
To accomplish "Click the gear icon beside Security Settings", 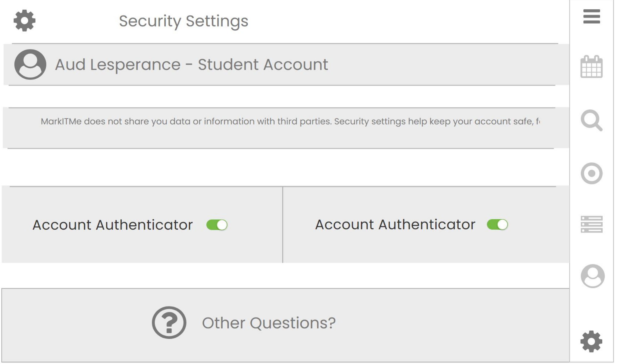I will 24,20.
